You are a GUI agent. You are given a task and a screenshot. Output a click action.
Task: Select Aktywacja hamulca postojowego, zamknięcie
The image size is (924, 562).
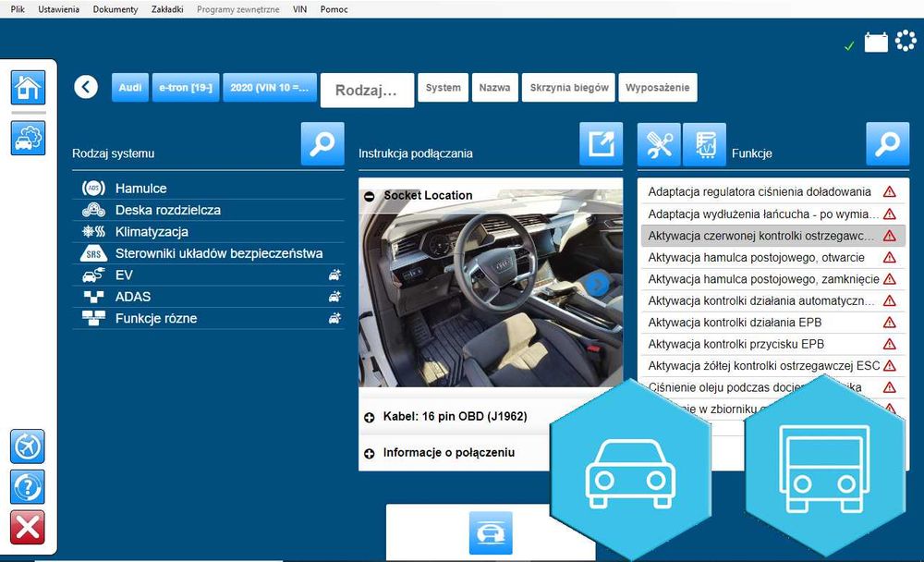[x=772, y=279]
